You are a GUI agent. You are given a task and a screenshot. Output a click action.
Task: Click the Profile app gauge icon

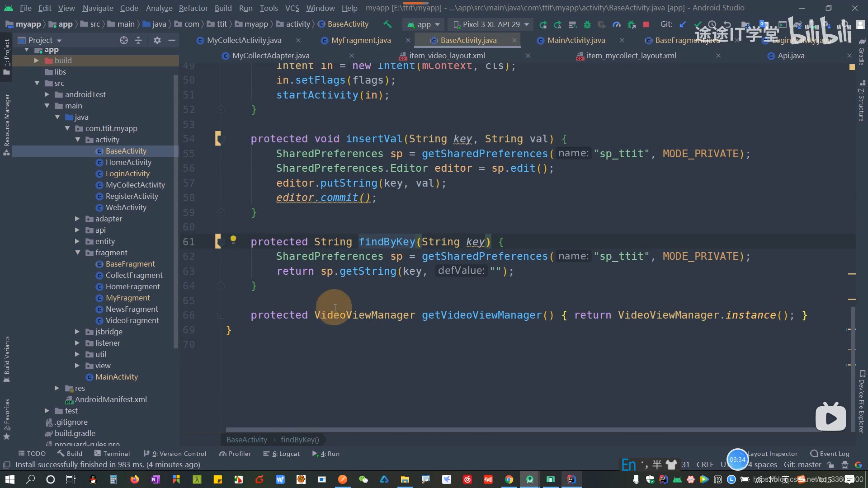(x=617, y=24)
